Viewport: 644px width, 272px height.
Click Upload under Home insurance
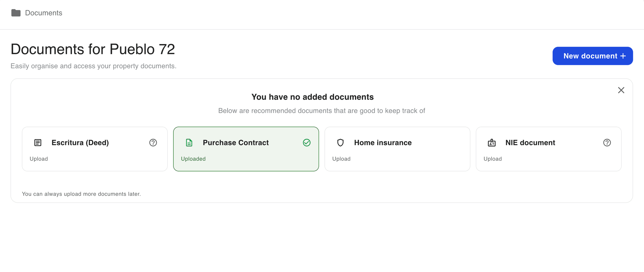pos(341,159)
